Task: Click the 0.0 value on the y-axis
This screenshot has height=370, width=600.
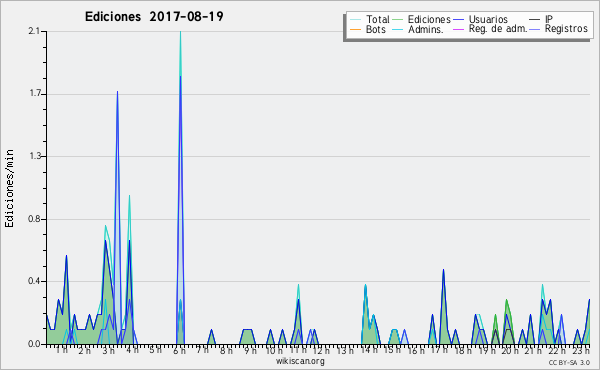Action: click(x=34, y=344)
